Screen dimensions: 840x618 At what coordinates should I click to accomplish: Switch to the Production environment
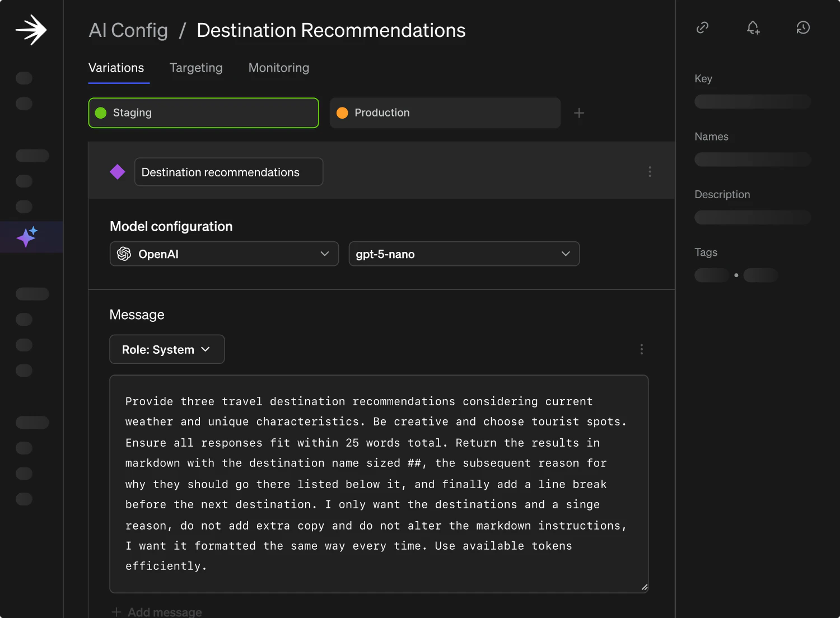tap(445, 113)
